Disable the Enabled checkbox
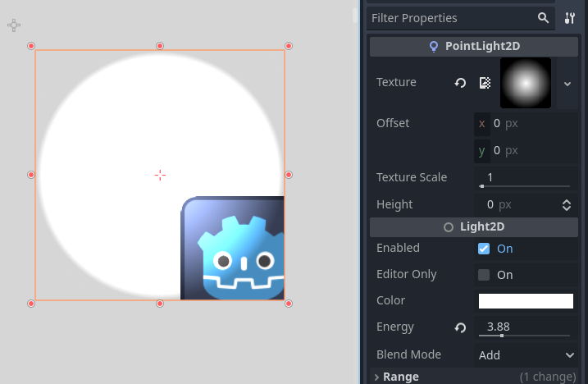 [484, 249]
